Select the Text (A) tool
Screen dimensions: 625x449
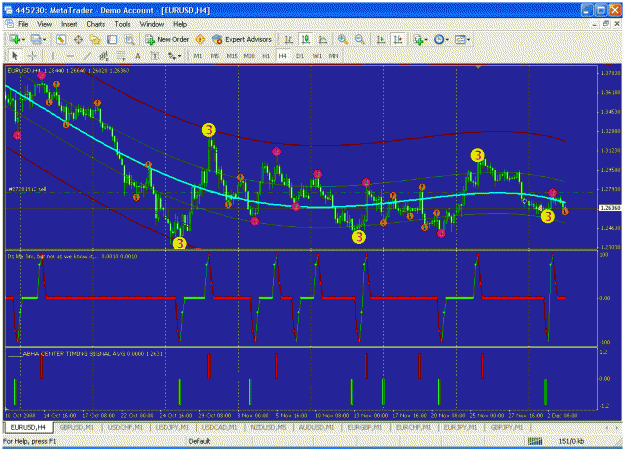pyautogui.click(x=138, y=56)
